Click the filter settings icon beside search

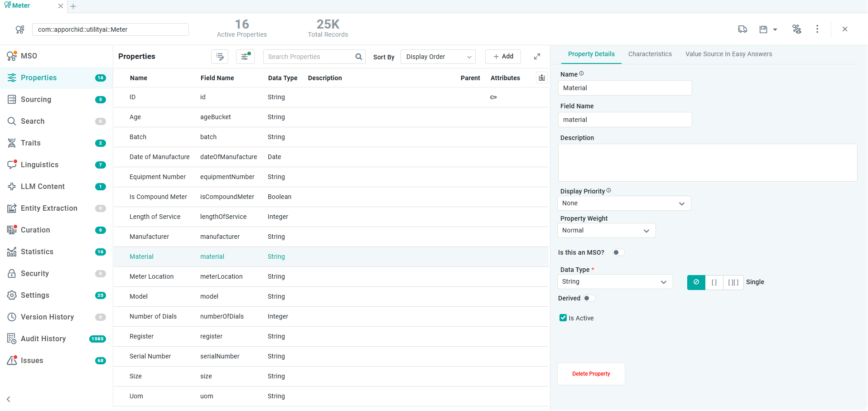(x=245, y=57)
